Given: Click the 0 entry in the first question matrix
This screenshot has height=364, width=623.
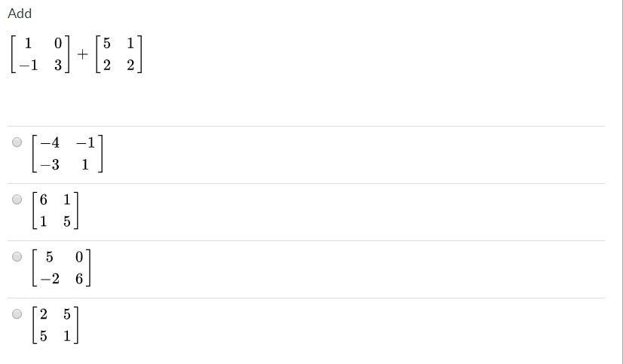Looking at the screenshot, I should click(58, 43).
